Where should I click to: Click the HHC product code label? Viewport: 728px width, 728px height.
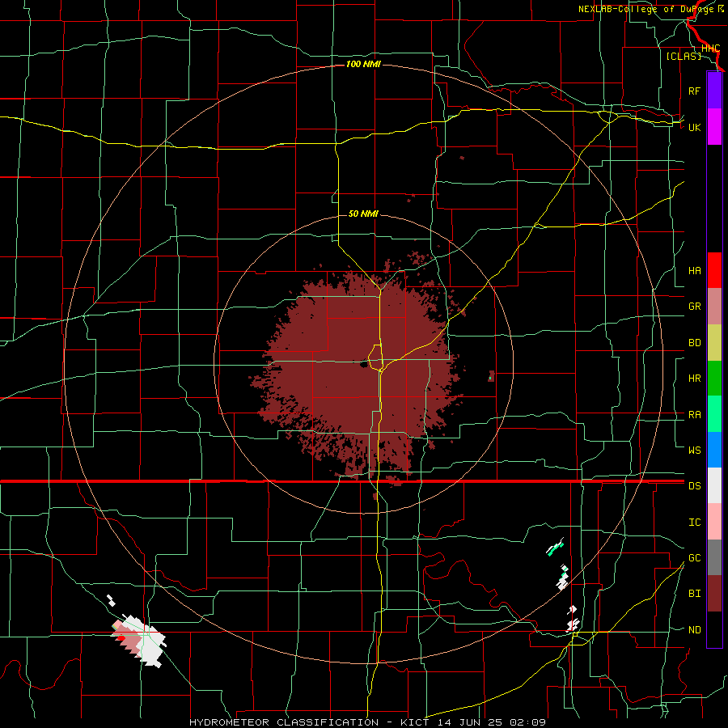point(710,49)
